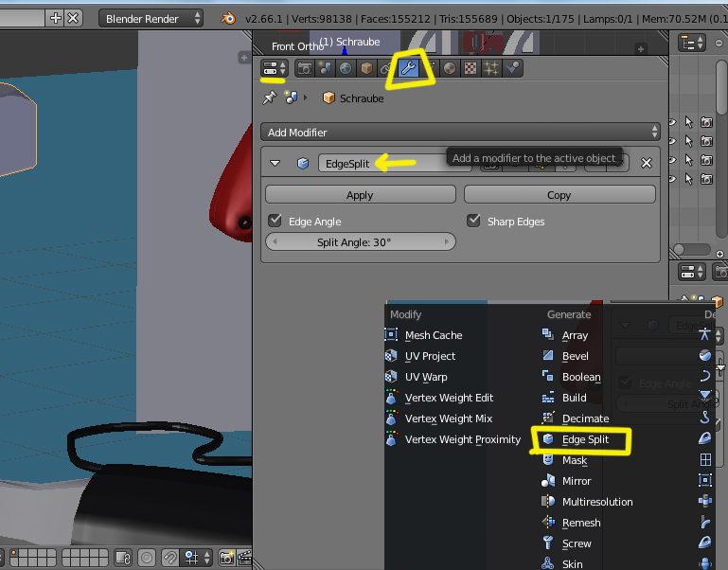Toggle the pin icon beside the Schraube breadcrumb
Screen dimensions: 728x570
pos(269,98)
